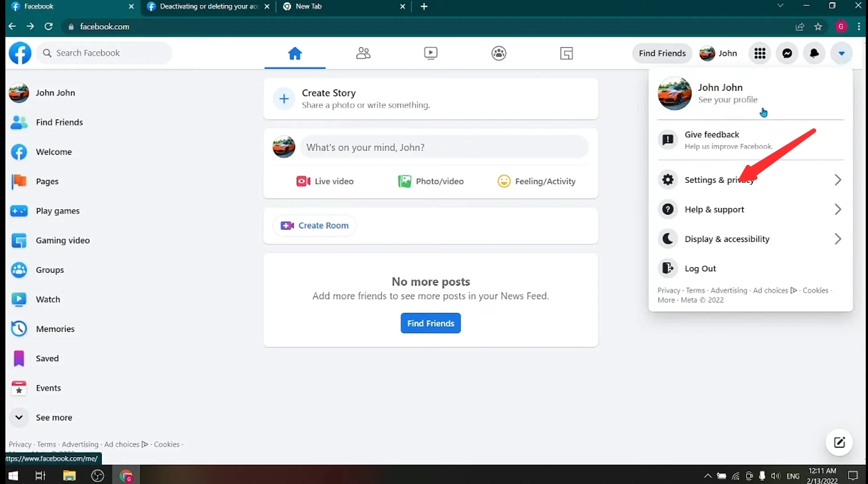
Task: Click John John profile picture thumbnail
Action: [675, 93]
